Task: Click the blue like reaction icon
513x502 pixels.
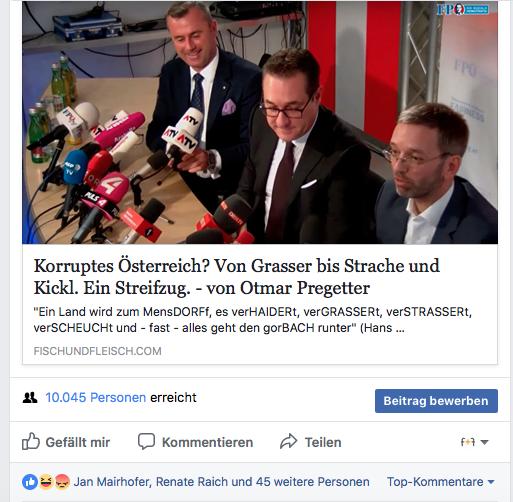Action: 30,482
